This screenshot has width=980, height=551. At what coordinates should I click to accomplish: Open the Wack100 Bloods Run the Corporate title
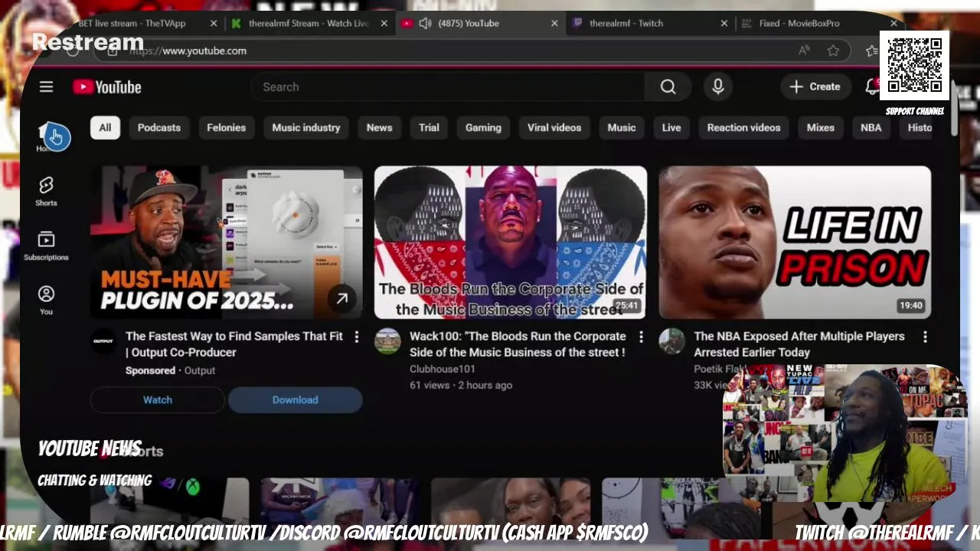pos(518,344)
